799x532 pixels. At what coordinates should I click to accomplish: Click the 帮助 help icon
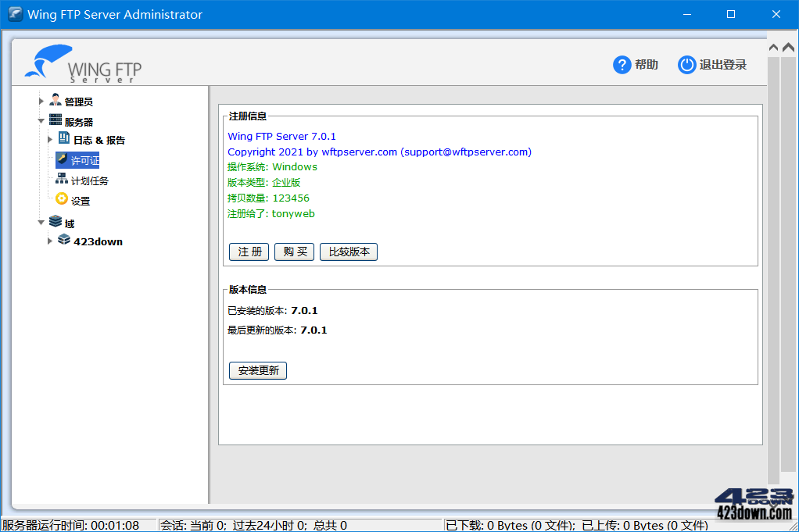(x=621, y=65)
